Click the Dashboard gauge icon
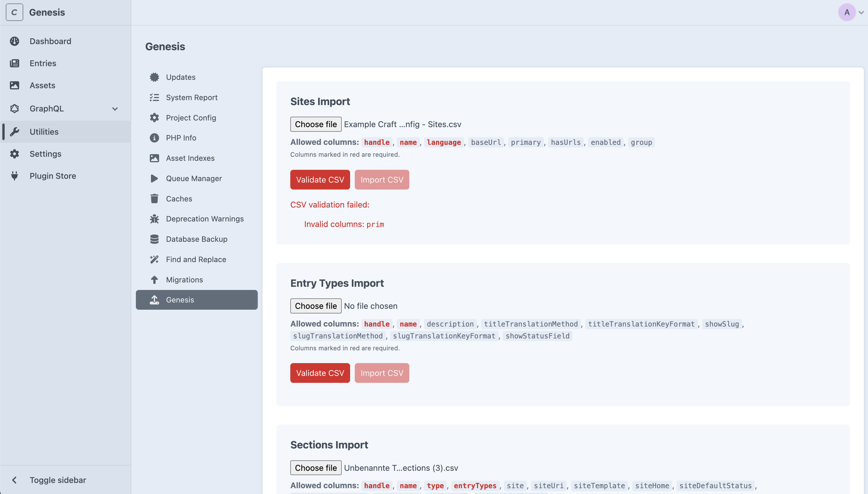This screenshot has width=868, height=494. tap(15, 41)
